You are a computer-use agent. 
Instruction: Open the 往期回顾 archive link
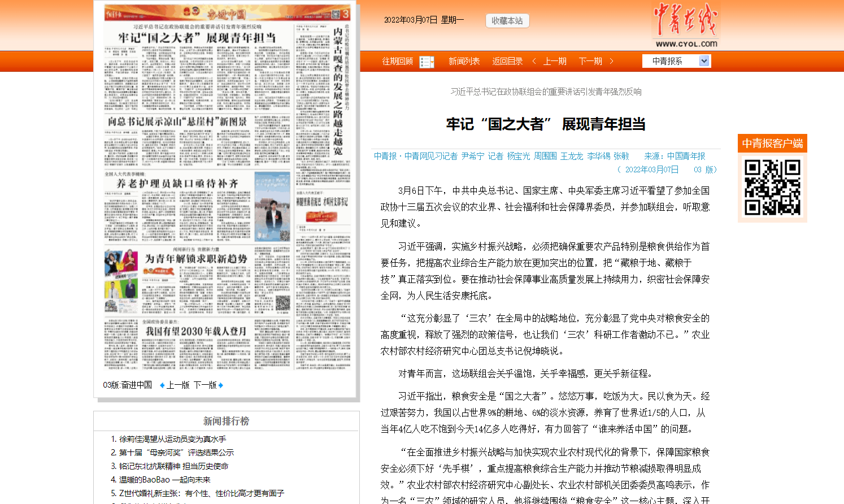[398, 61]
